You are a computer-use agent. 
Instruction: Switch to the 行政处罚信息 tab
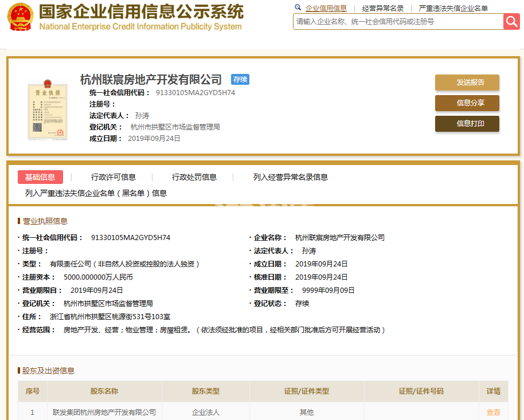(194, 177)
